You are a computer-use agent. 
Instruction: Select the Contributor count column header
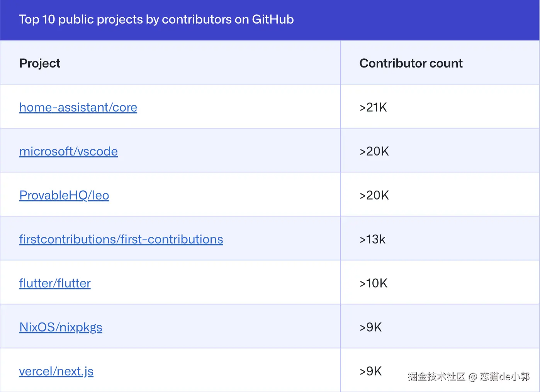pyautogui.click(x=411, y=63)
